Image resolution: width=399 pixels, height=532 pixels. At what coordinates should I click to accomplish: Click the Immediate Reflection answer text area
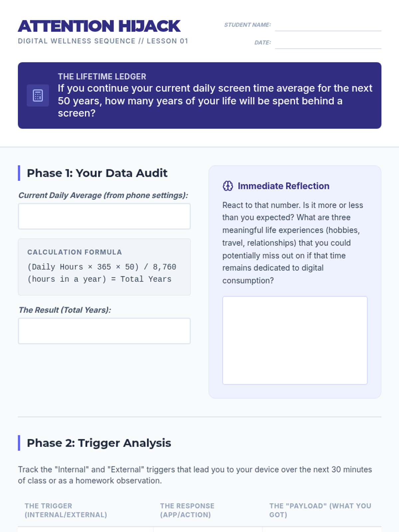[x=295, y=340]
